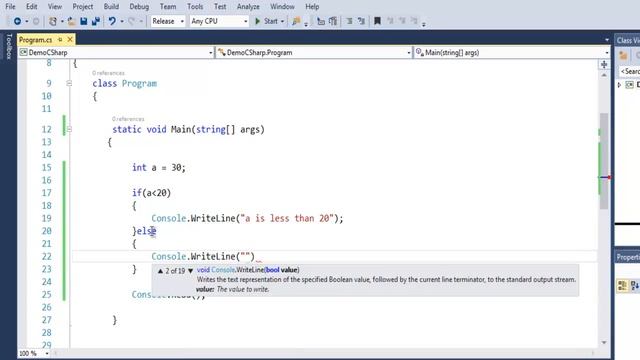Screen dimensions: 640x360
Task: Expand the Class View tree node
Action: 619,85
